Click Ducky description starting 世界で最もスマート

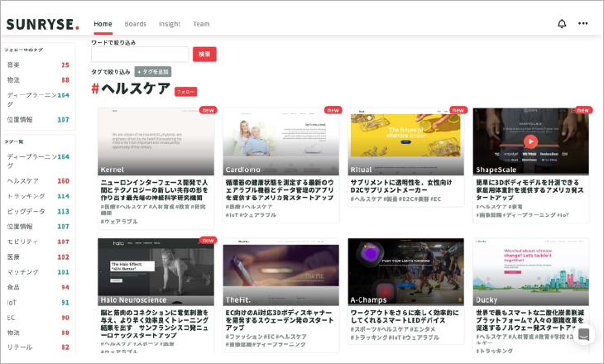tap(530, 320)
